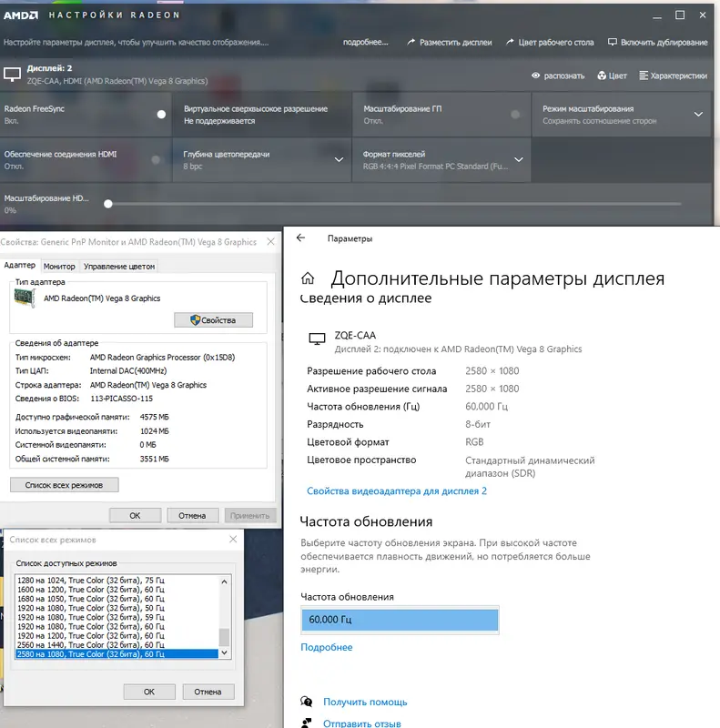
Task: Click the AMD logo in Radeon Settings
Action: (x=21, y=15)
